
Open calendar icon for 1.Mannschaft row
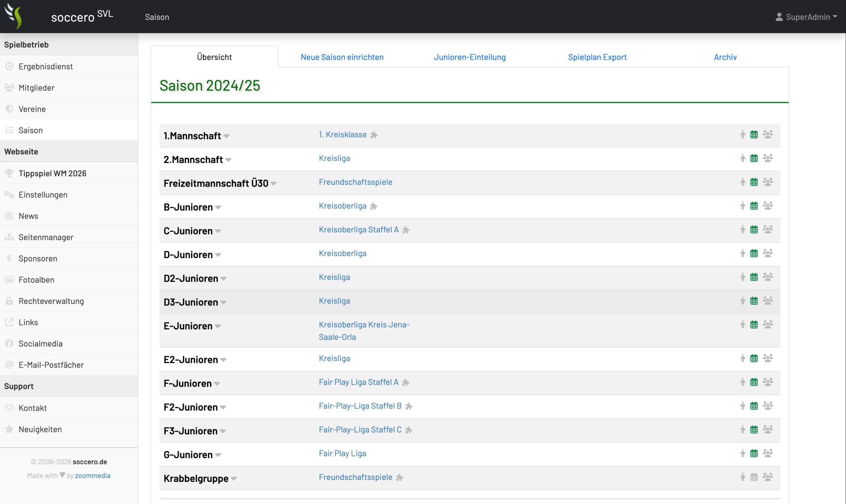(x=754, y=134)
